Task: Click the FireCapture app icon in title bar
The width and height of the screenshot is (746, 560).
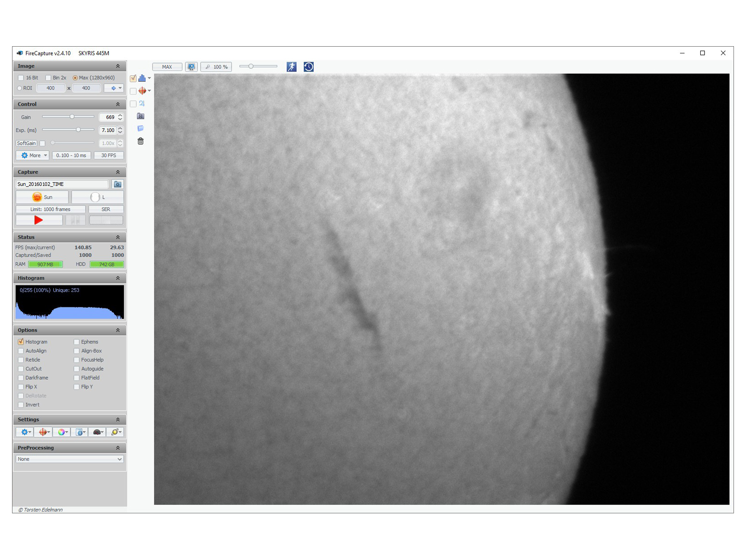Action: pos(20,53)
